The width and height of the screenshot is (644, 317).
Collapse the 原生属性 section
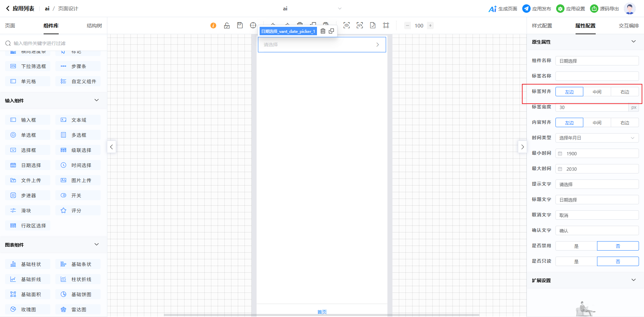[633, 42]
